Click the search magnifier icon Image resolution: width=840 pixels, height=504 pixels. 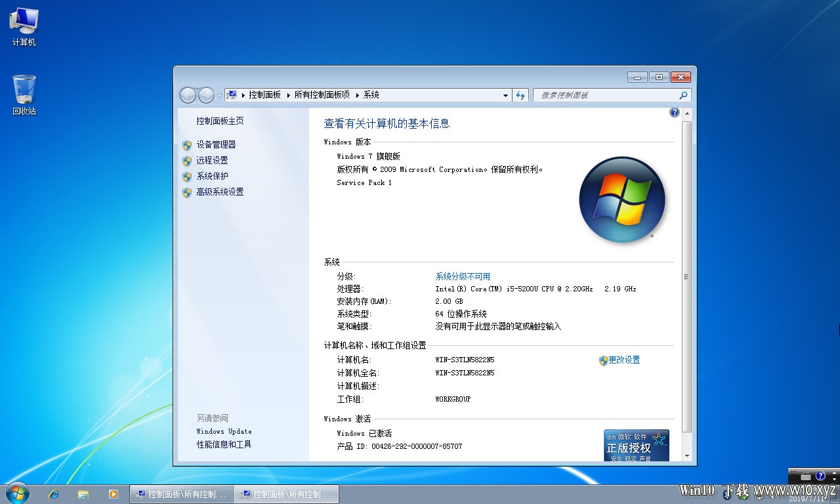click(683, 95)
